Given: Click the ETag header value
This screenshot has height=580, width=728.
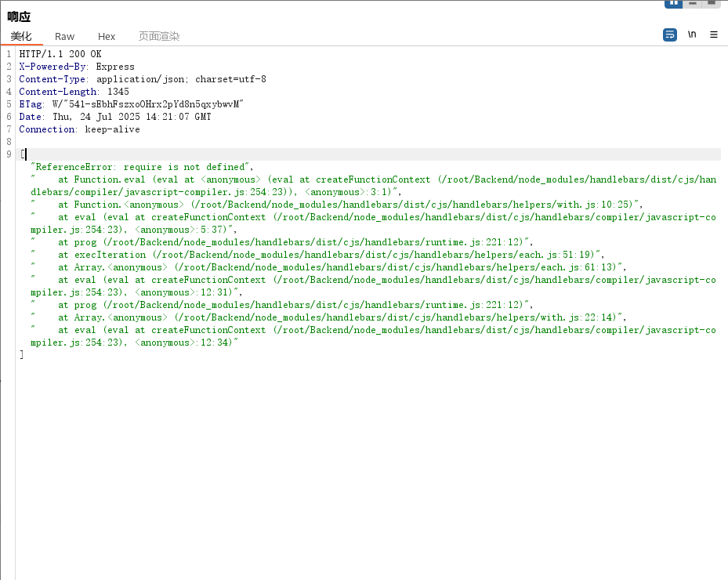Looking at the screenshot, I should 148,104.
